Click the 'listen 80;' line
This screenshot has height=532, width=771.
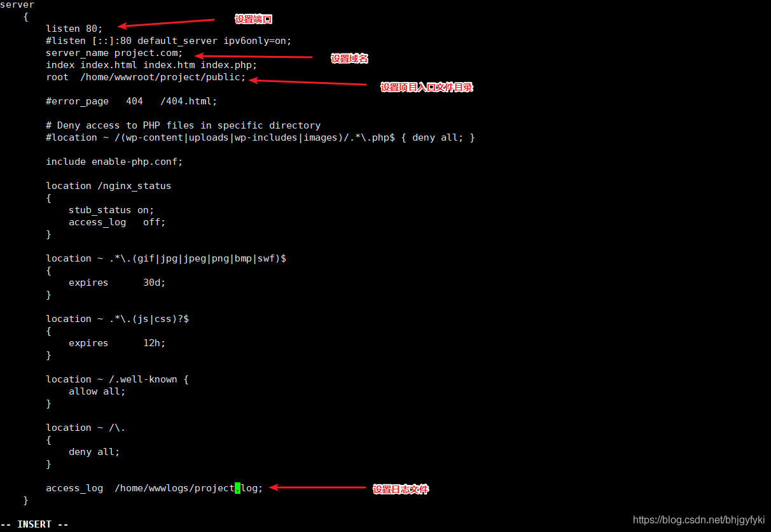(x=74, y=29)
